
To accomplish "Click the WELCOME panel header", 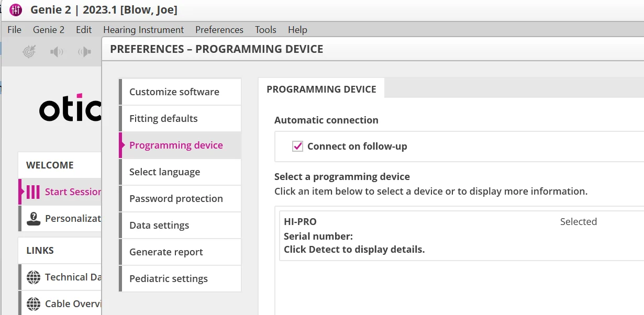I will point(60,165).
